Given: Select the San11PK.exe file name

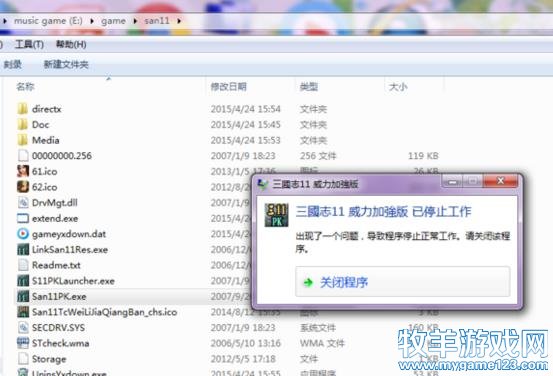Looking at the screenshot, I should coord(59,296).
